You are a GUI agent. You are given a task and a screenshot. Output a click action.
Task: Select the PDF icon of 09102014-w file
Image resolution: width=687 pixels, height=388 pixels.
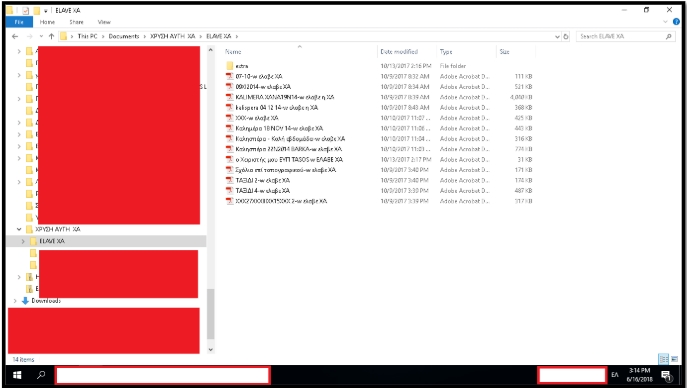click(230, 87)
